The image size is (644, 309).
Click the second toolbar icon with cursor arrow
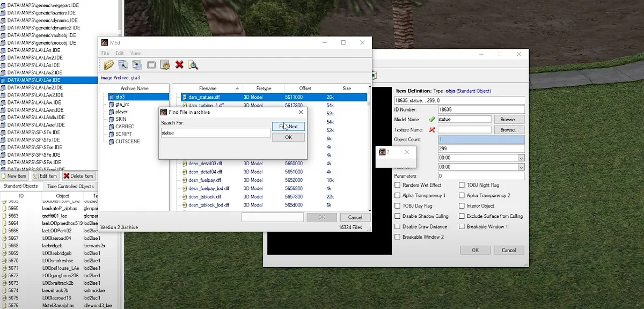click(123, 65)
